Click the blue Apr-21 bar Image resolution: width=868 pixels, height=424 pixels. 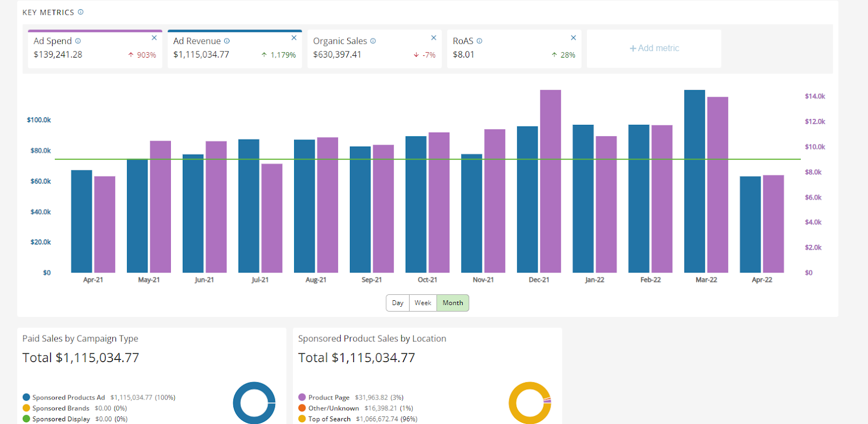coord(81,222)
